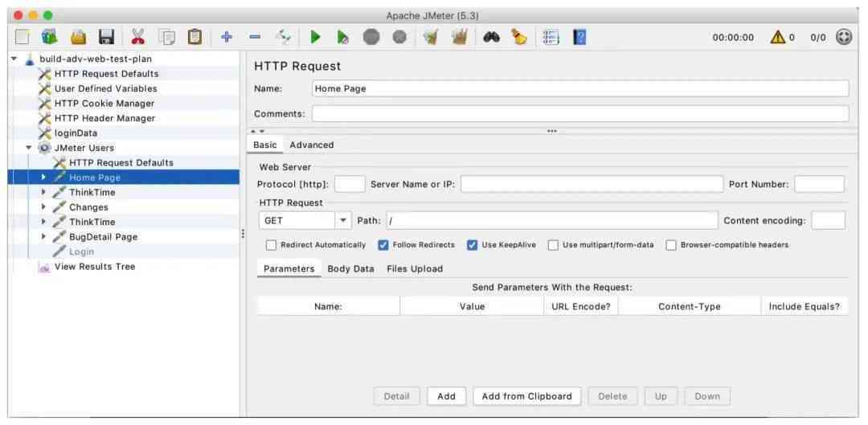Collapse the JMeter Users tree node
Screen dimensions: 868x425
coord(29,148)
